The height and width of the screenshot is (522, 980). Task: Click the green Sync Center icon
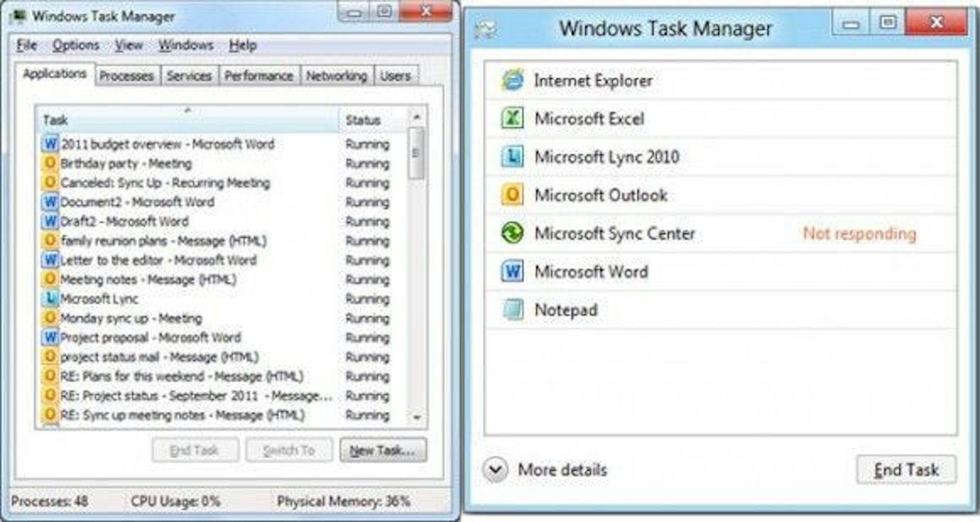(x=512, y=233)
